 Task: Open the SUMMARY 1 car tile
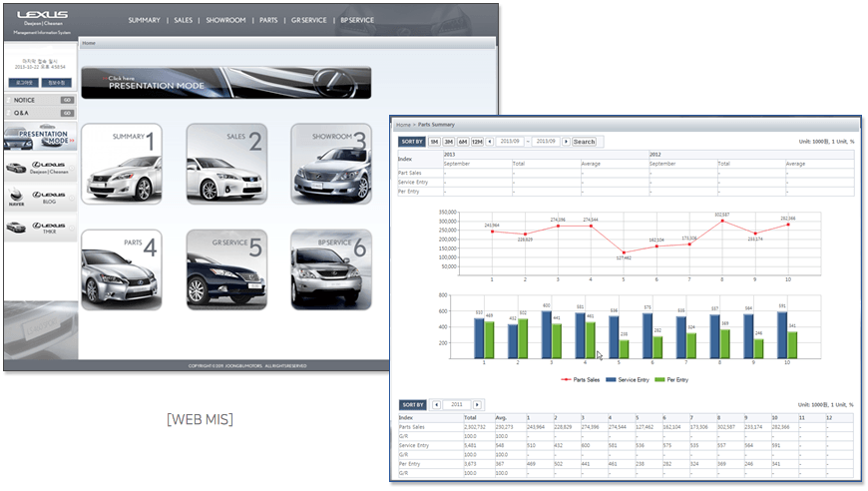pyautogui.click(x=122, y=164)
